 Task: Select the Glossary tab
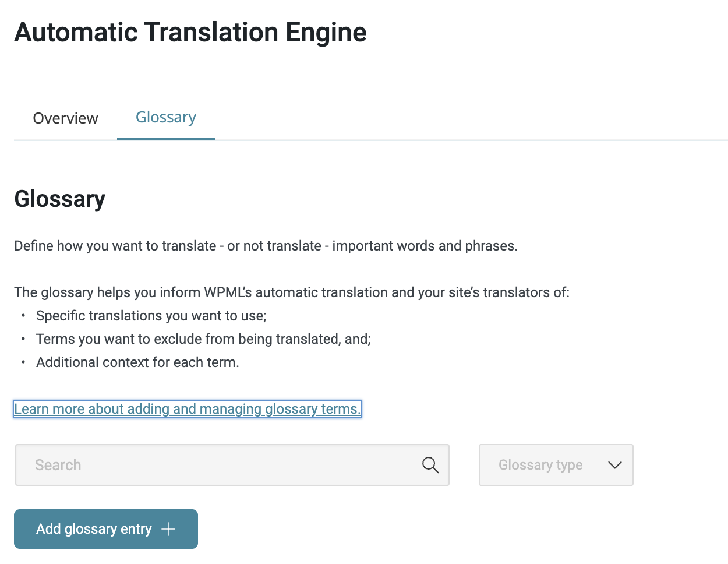tap(166, 118)
